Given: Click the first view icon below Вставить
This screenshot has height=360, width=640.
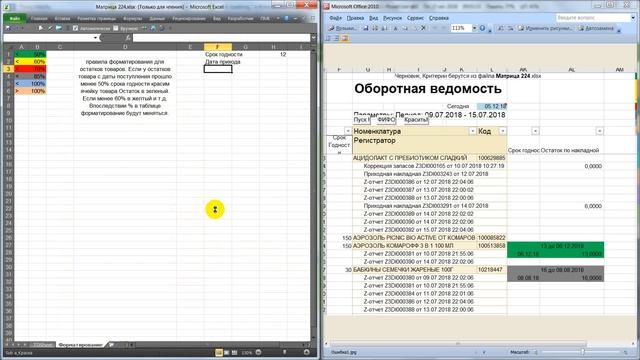Looking at the screenshot, I should point(328,38).
